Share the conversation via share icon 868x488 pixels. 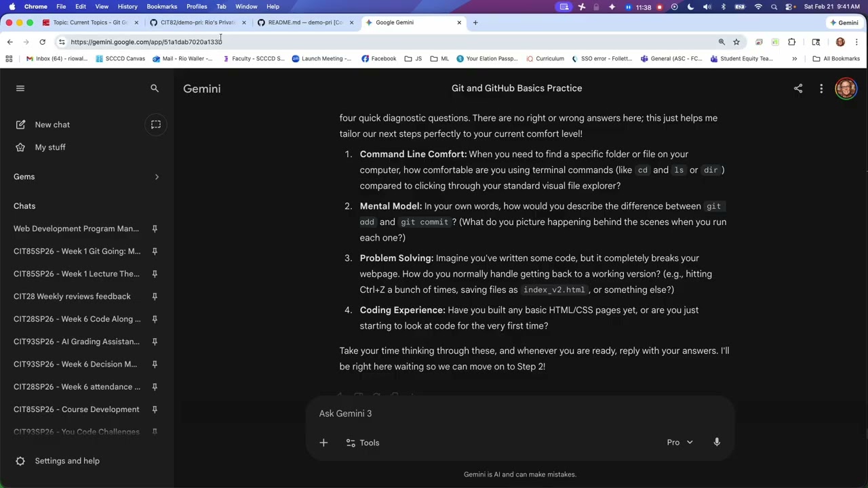pos(798,88)
